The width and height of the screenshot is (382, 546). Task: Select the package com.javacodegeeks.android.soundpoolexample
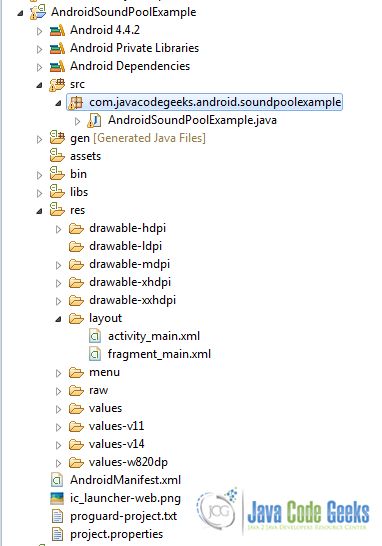click(x=215, y=102)
